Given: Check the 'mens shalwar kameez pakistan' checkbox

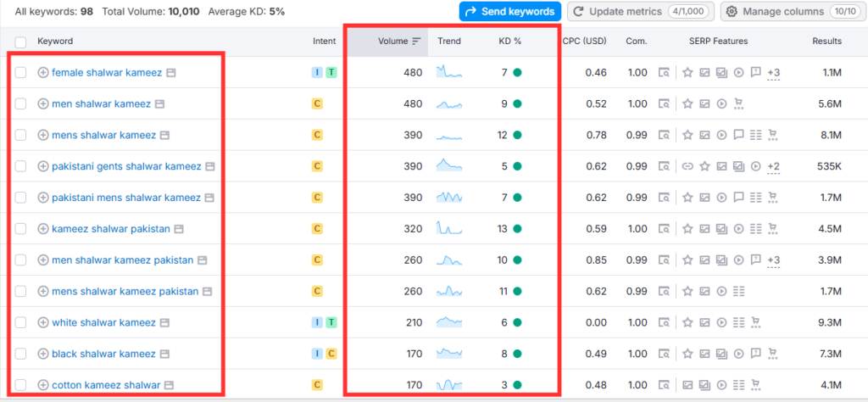Looking at the screenshot, I should pos(20,291).
